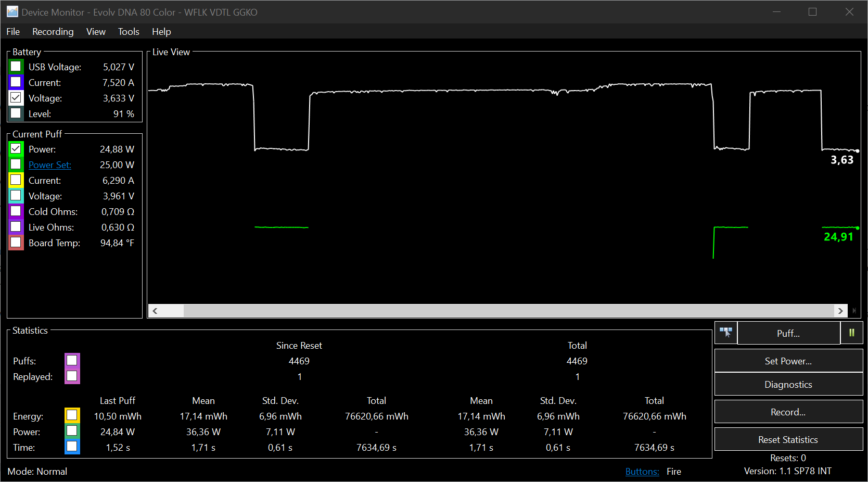This screenshot has height=482, width=868.
Task: Click the button-select icon left of Puff
Action: (726, 333)
